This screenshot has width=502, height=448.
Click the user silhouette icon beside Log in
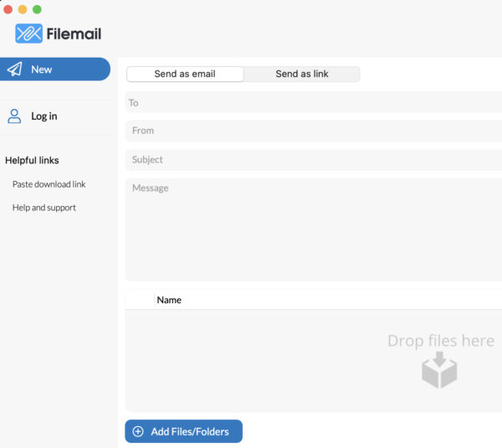(14, 116)
